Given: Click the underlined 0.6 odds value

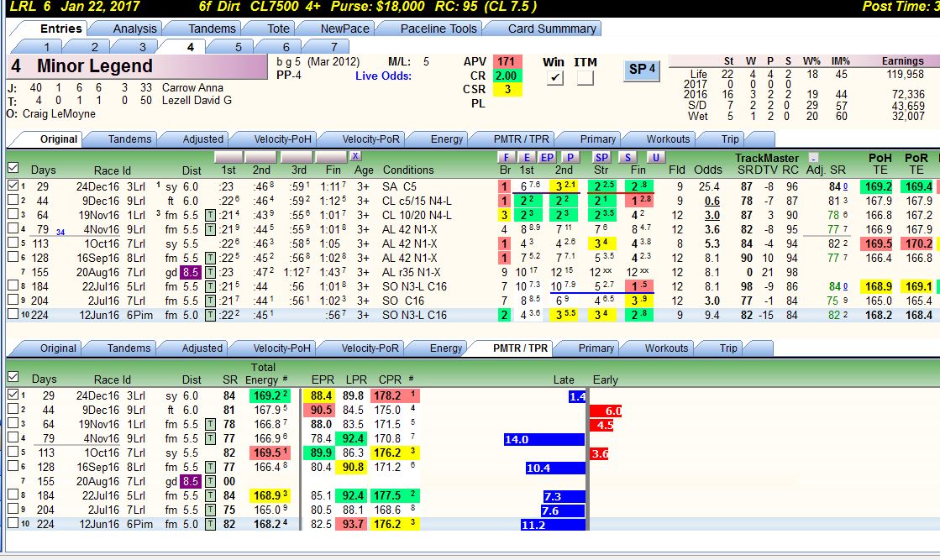Looking at the screenshot, I should pyautogui.click(x=712, y=201).
